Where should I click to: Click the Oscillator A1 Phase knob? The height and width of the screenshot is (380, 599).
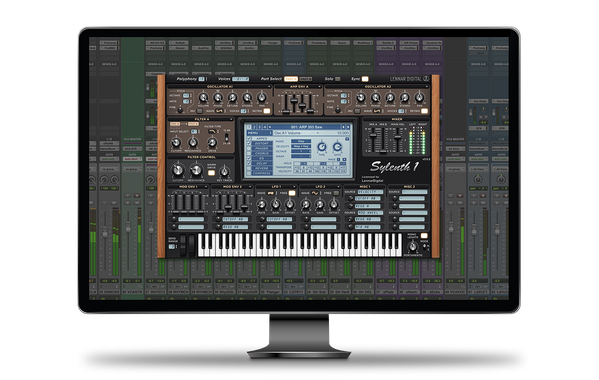(x=218, y=98)
